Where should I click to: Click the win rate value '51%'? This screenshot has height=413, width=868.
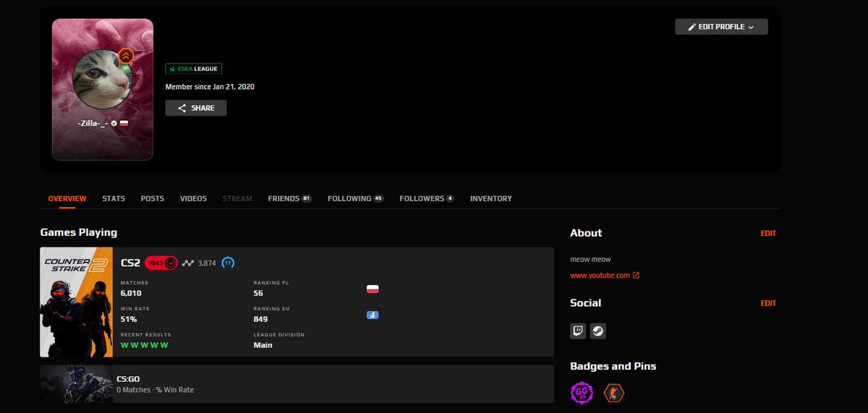click(x=129, y=319)
